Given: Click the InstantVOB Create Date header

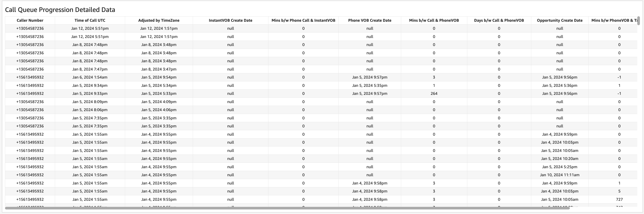Looking at the screenshot, I should point(230,21).
